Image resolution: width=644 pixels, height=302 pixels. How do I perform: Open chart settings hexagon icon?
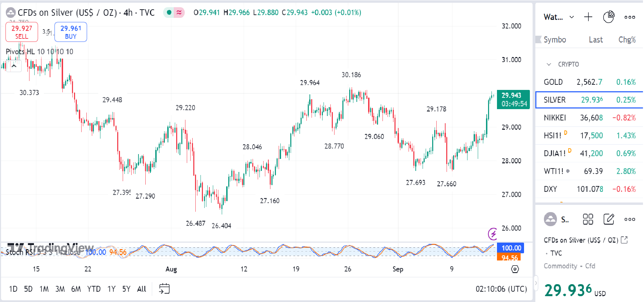click(x=515, y=269)
